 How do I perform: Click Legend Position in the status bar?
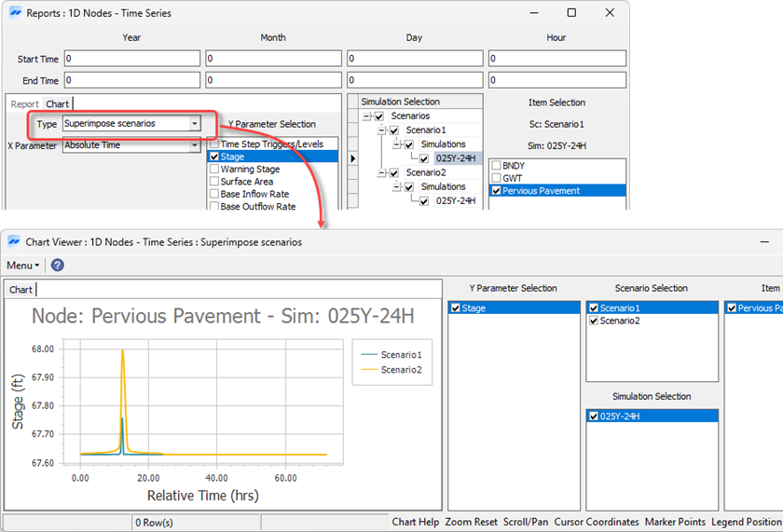[x=747, y=522]
